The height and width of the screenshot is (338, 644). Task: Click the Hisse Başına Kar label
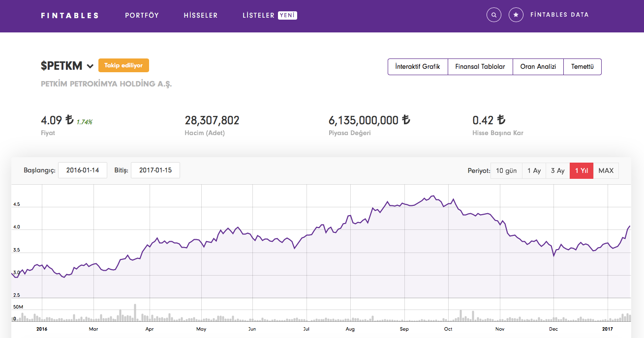coord(498,133)
